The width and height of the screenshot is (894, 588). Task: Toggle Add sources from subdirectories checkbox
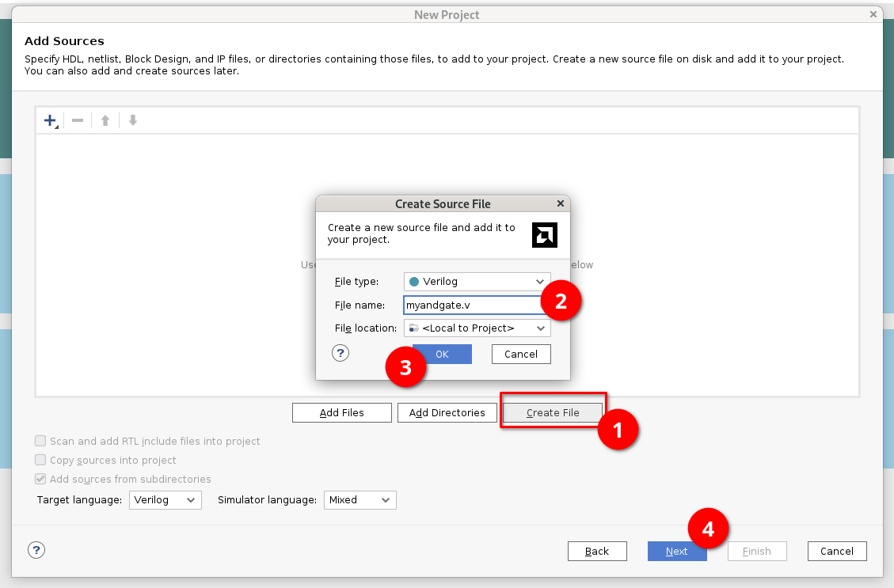pyautogui.click(x=40, y=479)
